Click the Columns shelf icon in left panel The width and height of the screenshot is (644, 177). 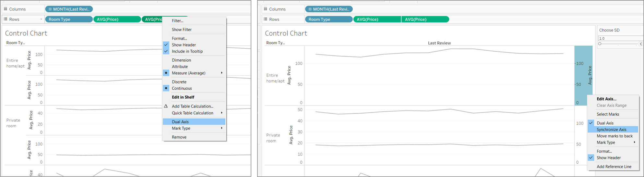coord(6,9)
